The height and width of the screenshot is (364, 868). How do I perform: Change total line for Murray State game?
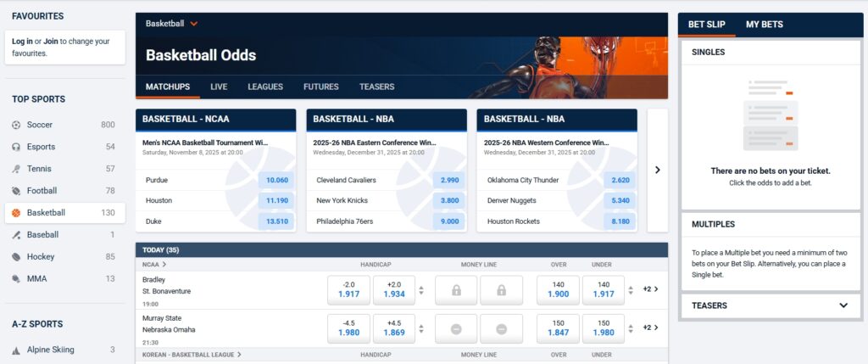pos(630,329)
